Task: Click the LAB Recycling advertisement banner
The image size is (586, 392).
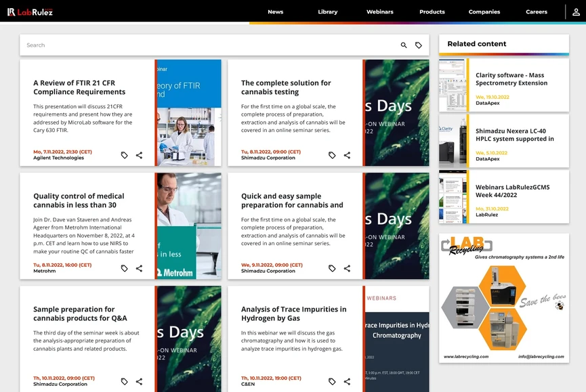Action: point(504,298)
